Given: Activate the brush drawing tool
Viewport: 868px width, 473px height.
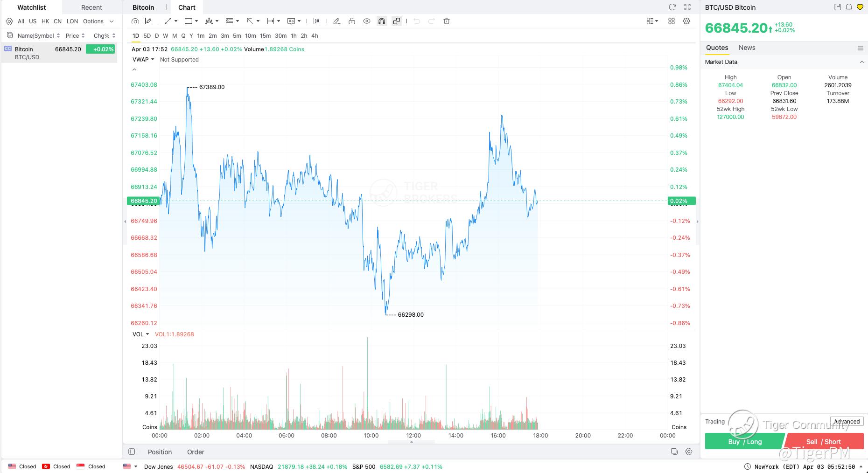Looking at the screenshot, I should [337, 21].
